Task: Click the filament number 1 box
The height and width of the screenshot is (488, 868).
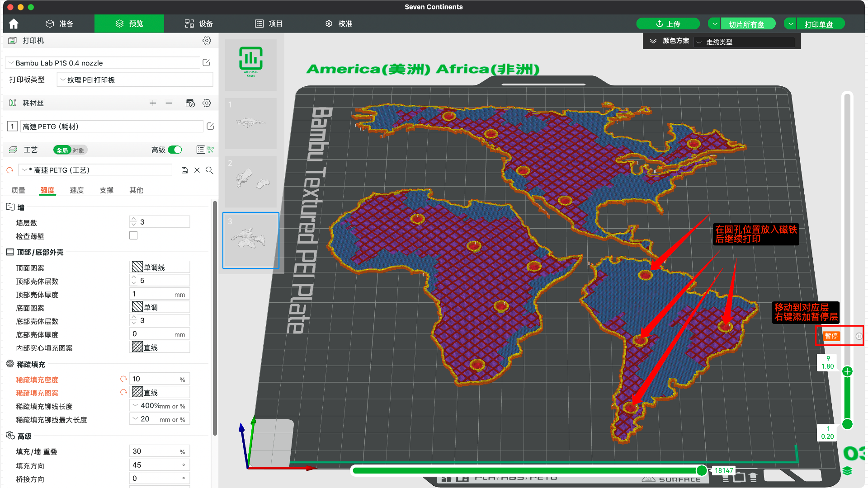Action: [13, 127]
